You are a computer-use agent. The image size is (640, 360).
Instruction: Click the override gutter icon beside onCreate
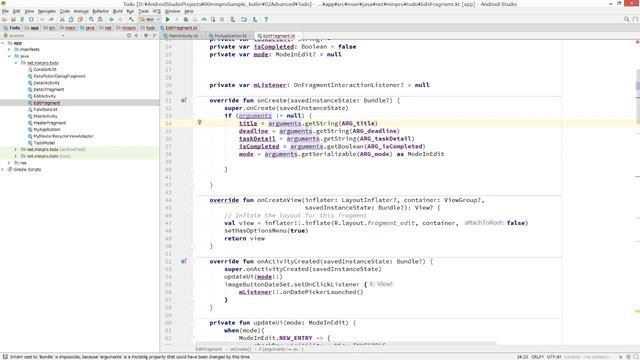pos(184,100)
